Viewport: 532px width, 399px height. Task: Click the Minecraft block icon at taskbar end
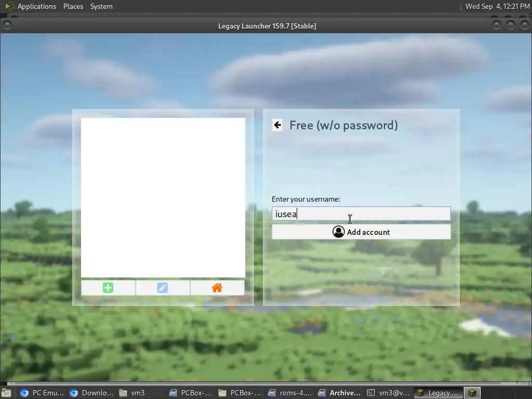tap(472, 393)
